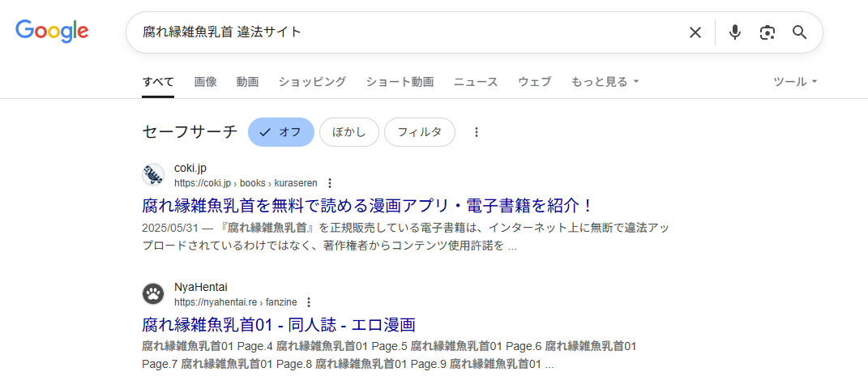Open three-dot menu beside coki.jp URL
Viewport: 868px width, 389px height.
click(x=330, y=183)
